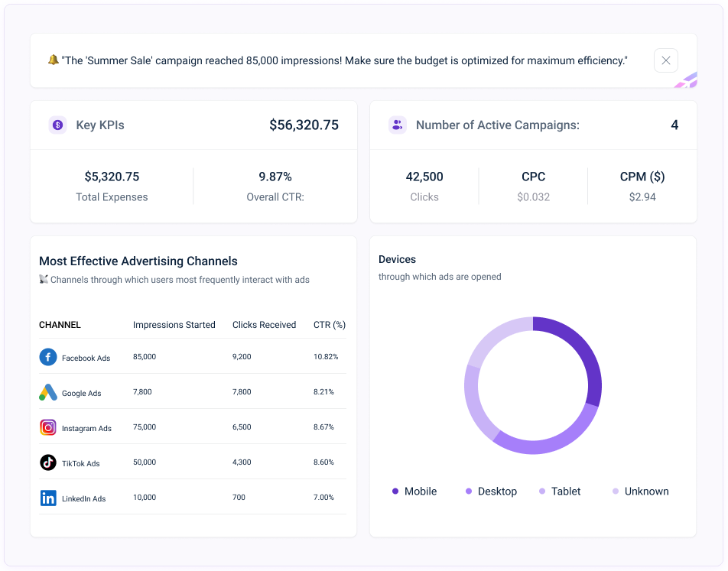Image resolution: width=728 pixels, height=571 pixels.
Task: Sort by the CHANNEL column header
Action: pyautogui.click(x=60, y=325)
